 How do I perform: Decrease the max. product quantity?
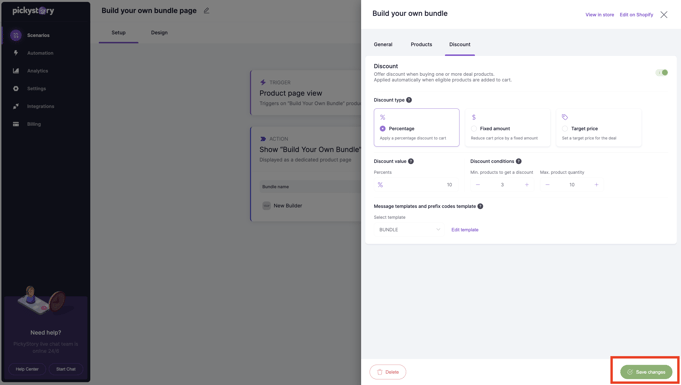pyautogui.click(x=548, y=185)
